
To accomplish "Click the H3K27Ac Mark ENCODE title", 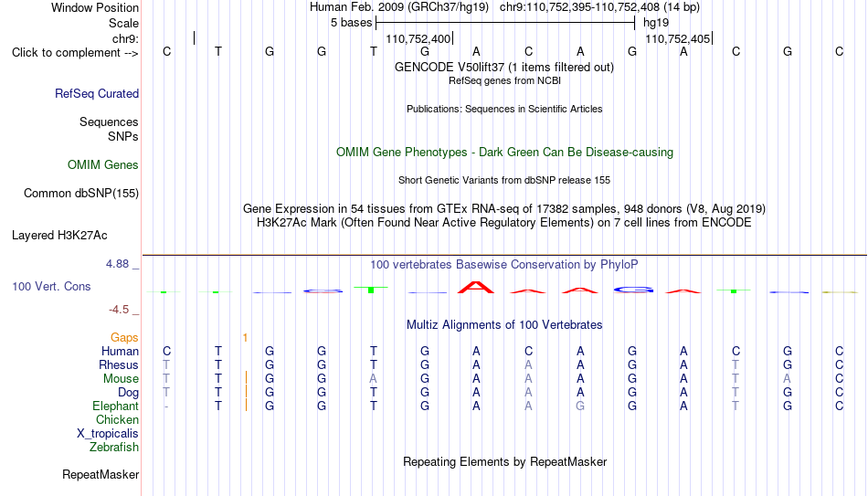I will (x=504, y=223).
